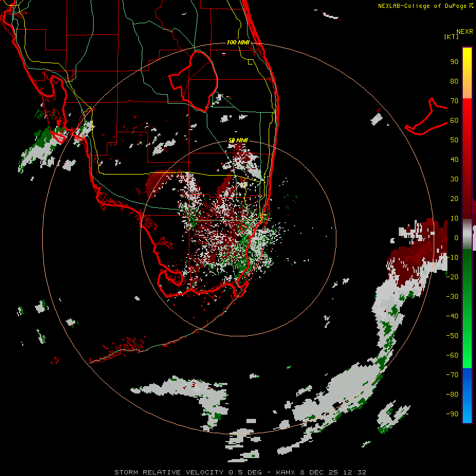This screenshot has width=476, height=476.
Task: Click the KAMX station identifier in the caption
Action: 287,472
